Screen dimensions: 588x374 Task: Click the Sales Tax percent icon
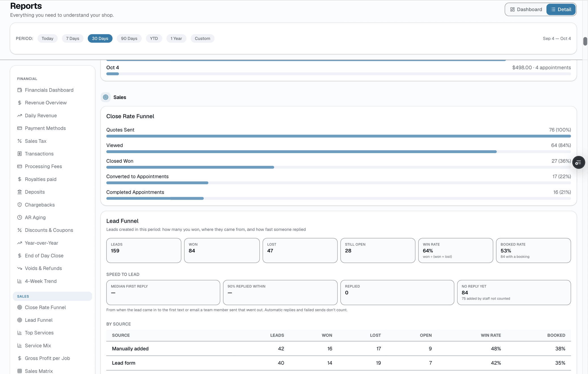pyautogui.click(x=20, y=141)
